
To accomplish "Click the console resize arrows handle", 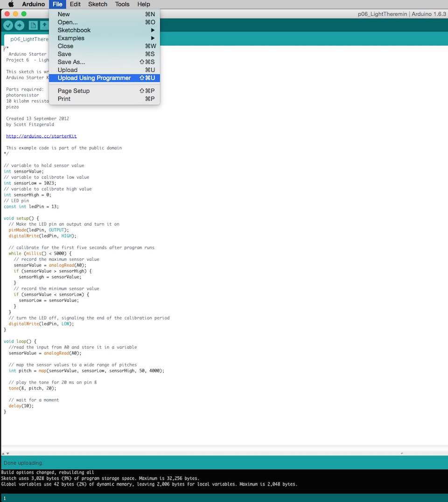I will pos(6,453).
